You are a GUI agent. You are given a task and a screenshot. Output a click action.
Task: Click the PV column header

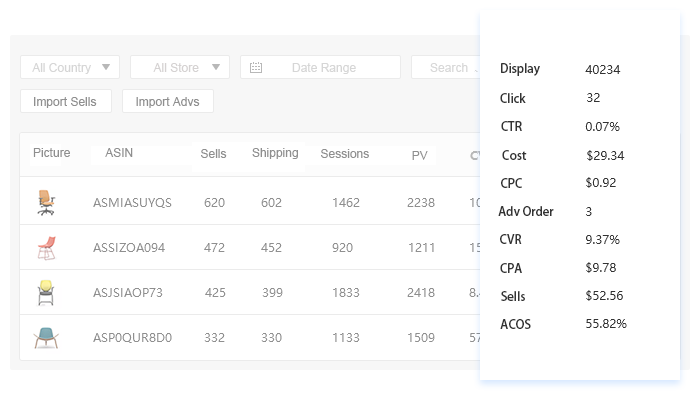point(420,155)
